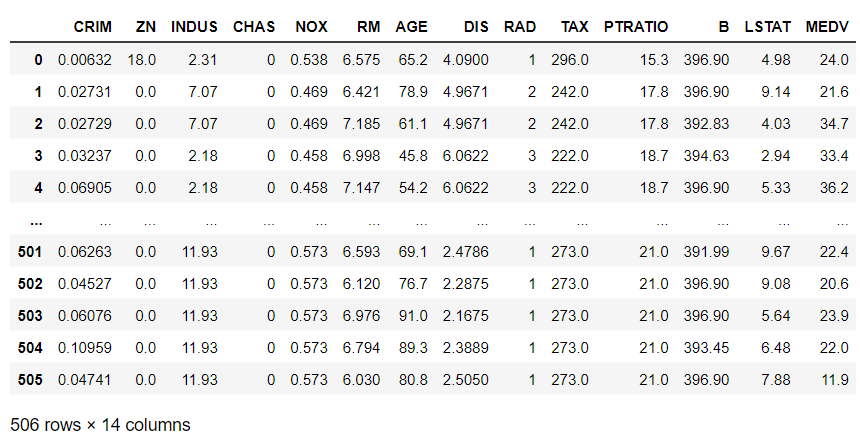
Task: Click B value 394.63
Action: point(706,156)
